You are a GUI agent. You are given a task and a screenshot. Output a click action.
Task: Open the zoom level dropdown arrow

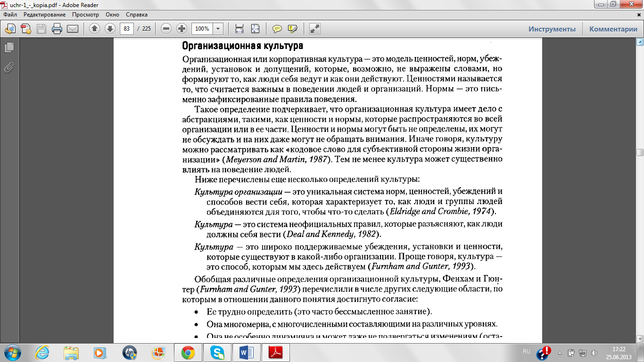click(218, 29)
